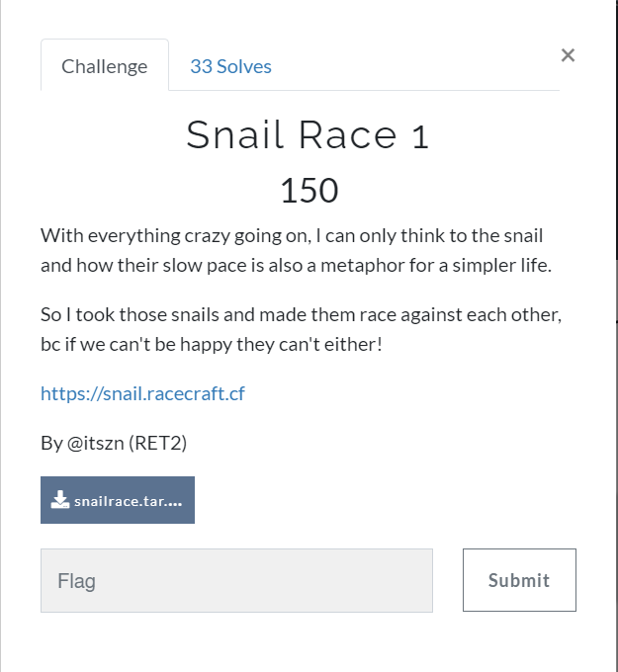Click the 150 point value
The image size is (618, 672).
(309, 190)
